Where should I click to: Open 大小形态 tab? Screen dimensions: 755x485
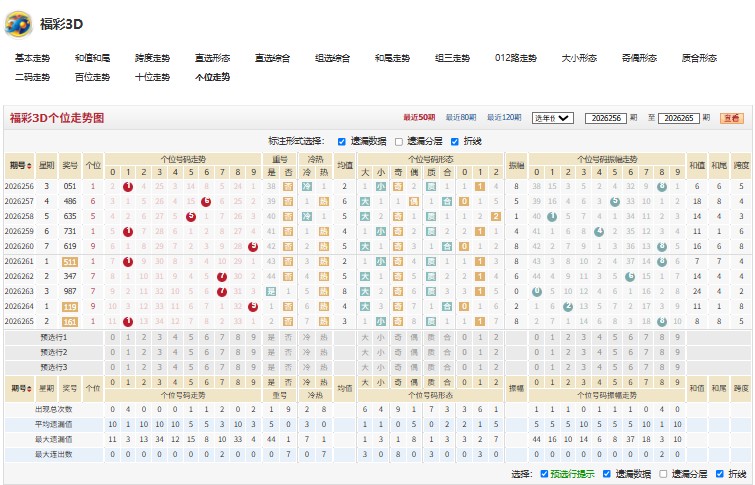(579, 58)
